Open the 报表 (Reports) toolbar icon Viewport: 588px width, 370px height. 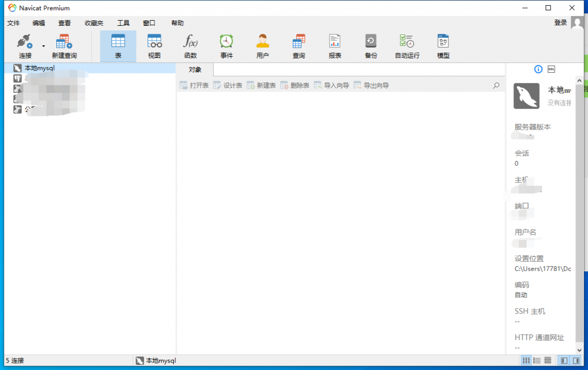pos(335,46)
